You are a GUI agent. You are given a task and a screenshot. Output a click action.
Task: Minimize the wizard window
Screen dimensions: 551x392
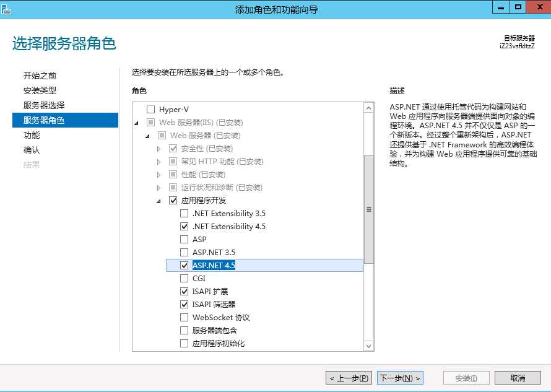[x=501, y=7]
